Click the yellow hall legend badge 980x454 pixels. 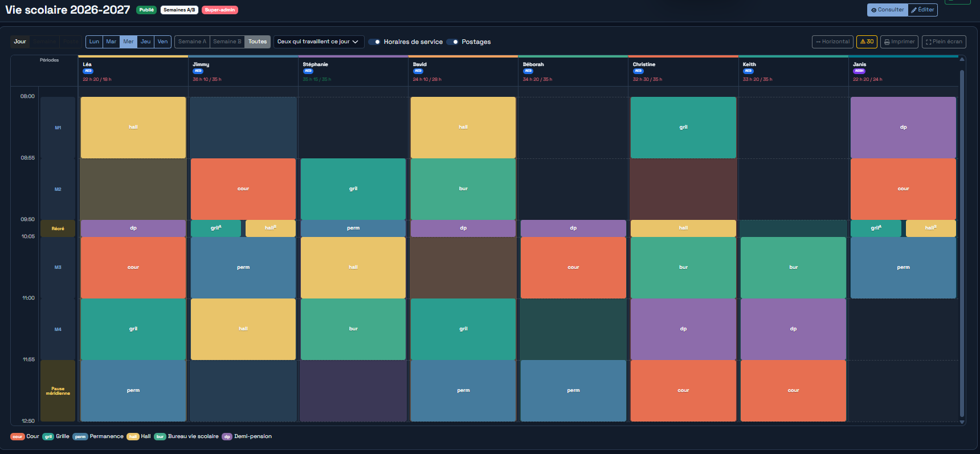(x=133, y=437)
